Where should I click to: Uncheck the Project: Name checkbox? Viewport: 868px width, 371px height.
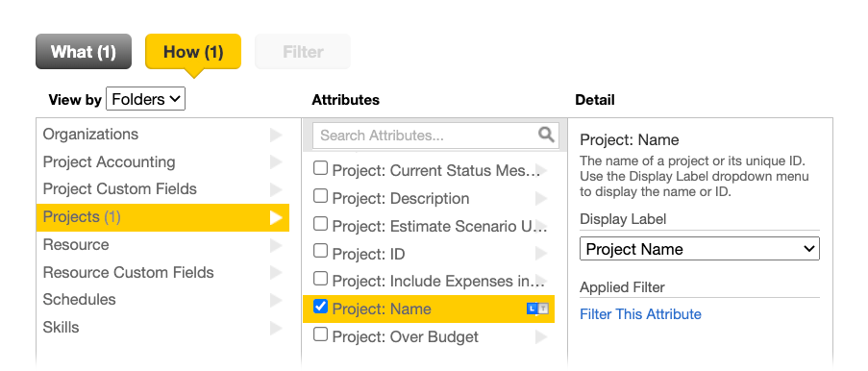[x=320, y=307]
